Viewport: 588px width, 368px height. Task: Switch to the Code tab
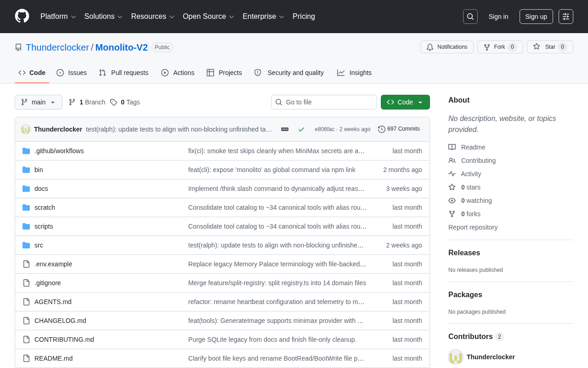(x=32, y=73)
